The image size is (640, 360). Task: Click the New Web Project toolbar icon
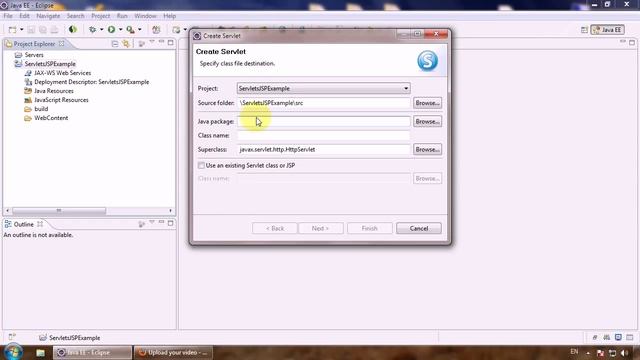coord(176,30)
